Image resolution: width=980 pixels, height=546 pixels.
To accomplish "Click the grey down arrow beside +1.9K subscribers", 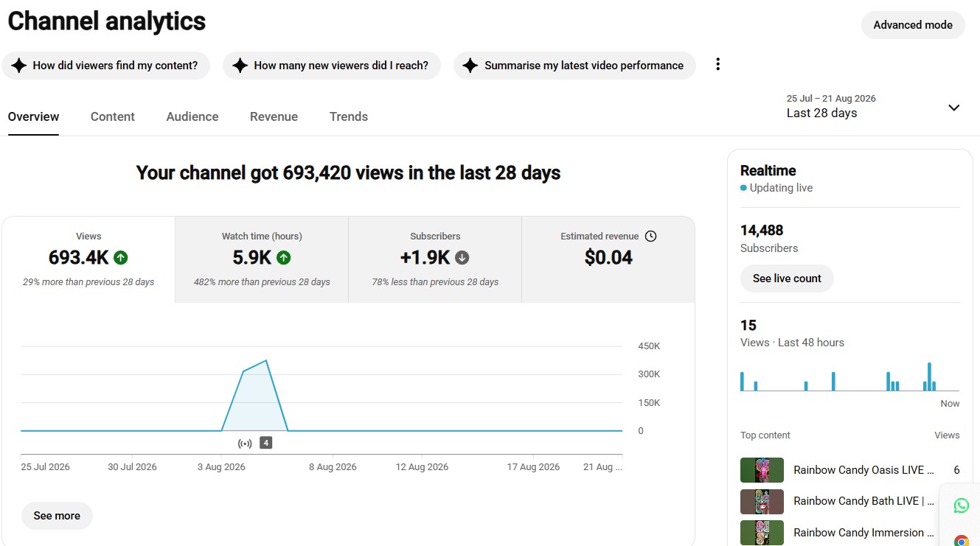I will click(x=462, y=258).
